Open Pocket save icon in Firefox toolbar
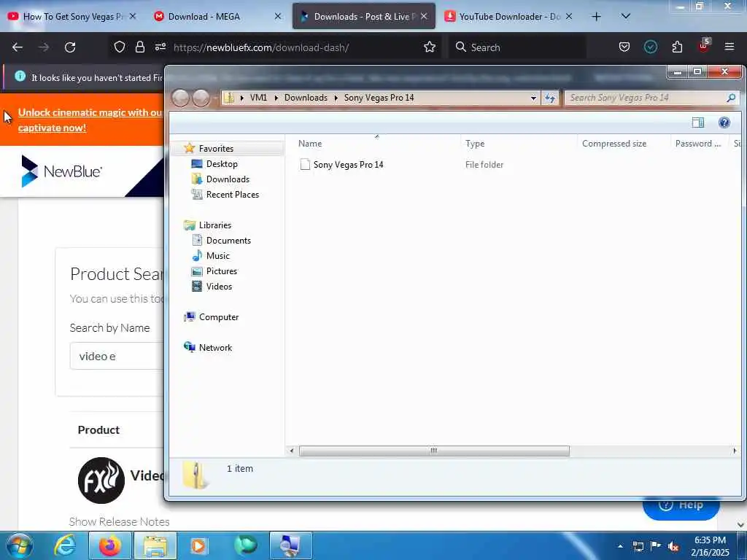The width and height of the screenshot is (747, 560). (x=624, y=47)
